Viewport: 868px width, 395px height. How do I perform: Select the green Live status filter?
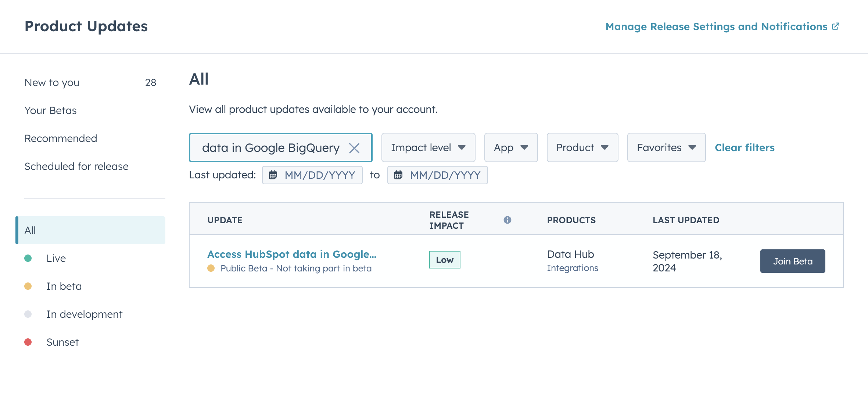(56, 258)
